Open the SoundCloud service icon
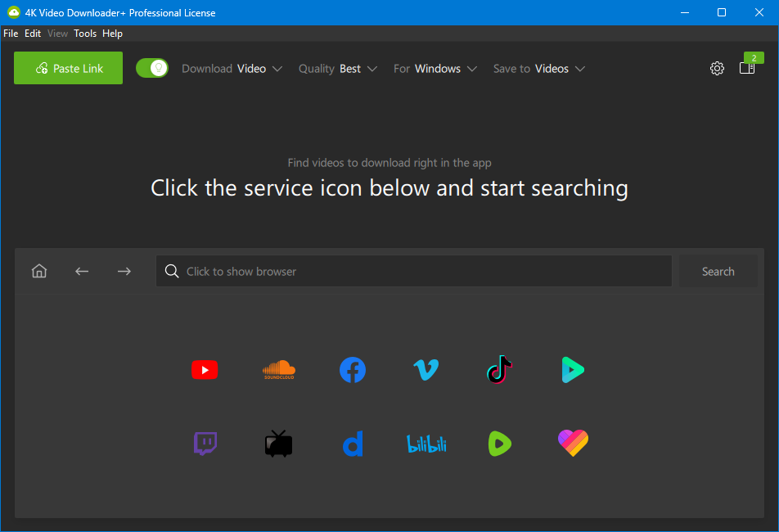The height and width of the screenshot is (532, 779). (x=279, y=370)
